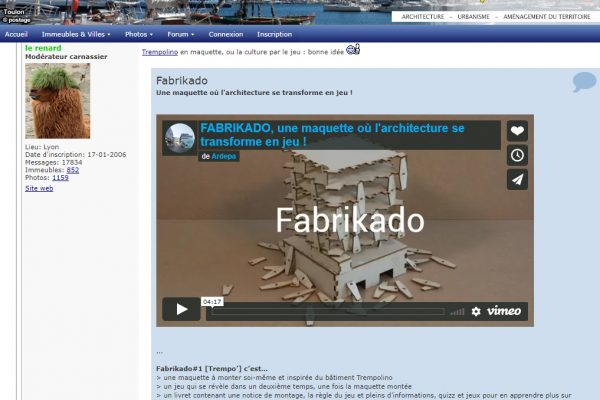Image resolution: width=600 pixels, height=400 pixels.
Task: Click 'Modérateur carnassier' user title
Action: click(66, 57)
